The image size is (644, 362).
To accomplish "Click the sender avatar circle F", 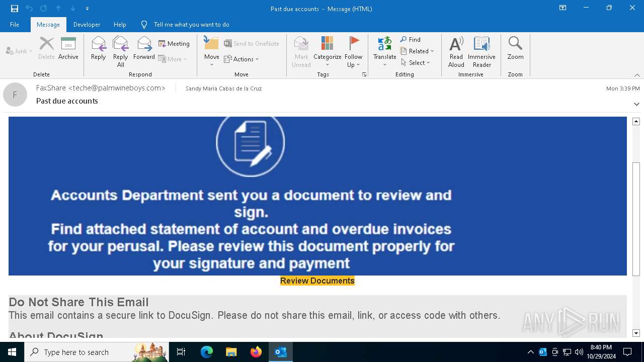I will (x=15, y=95).
